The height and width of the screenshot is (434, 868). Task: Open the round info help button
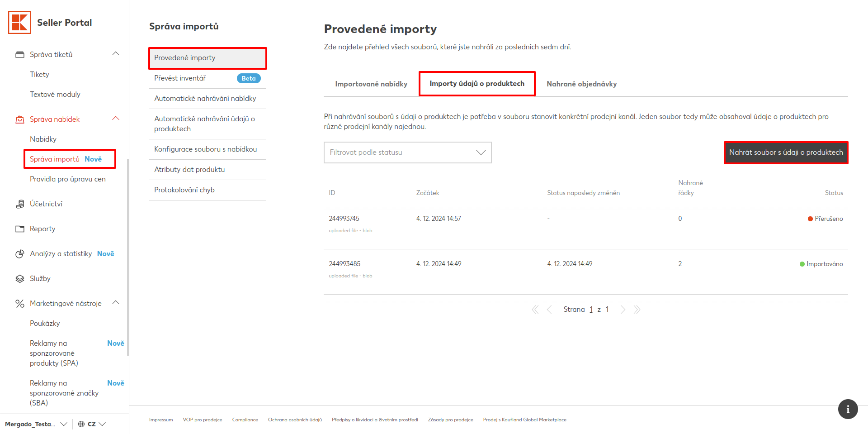[x=848, y=409]
